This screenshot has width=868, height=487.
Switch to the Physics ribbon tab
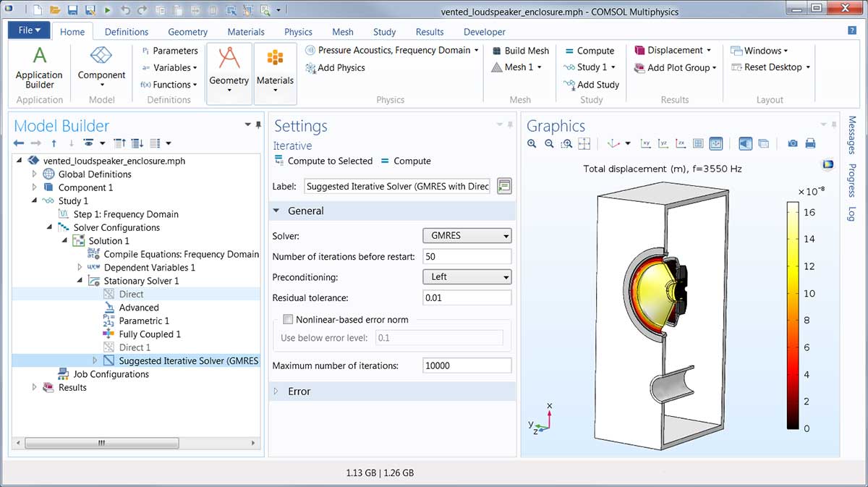click(298, 32)
